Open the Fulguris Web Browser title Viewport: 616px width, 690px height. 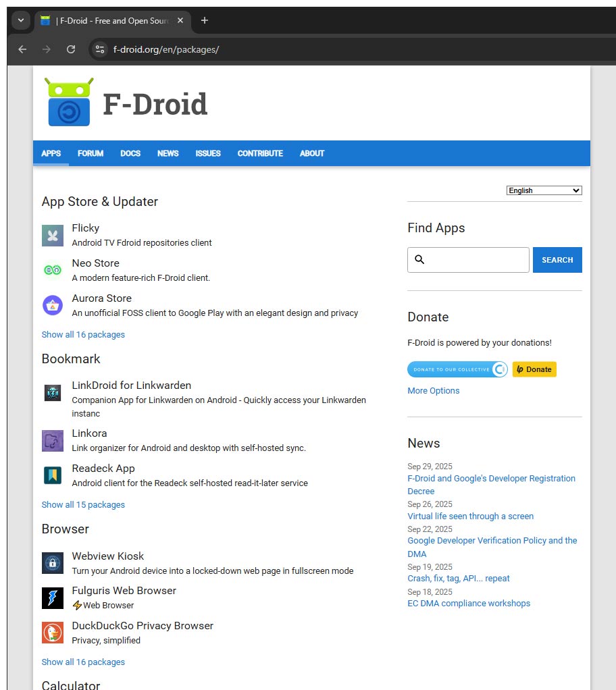click(124, 591)
